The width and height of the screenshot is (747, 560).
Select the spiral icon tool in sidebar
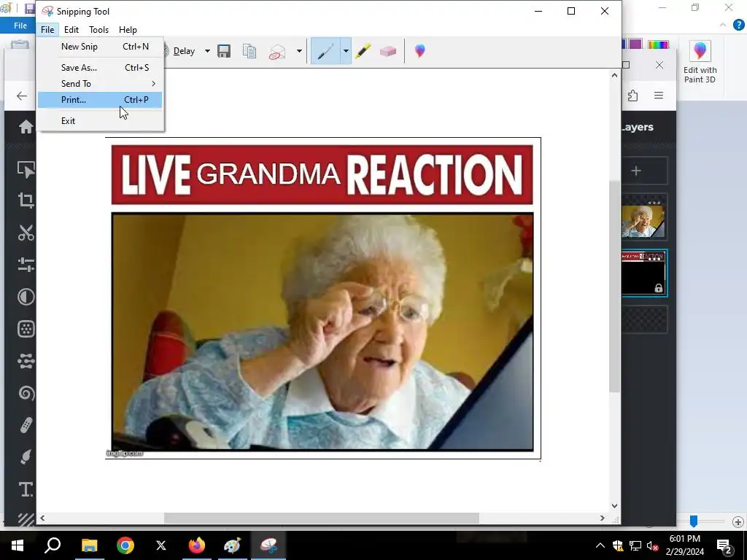coord(26,393)
